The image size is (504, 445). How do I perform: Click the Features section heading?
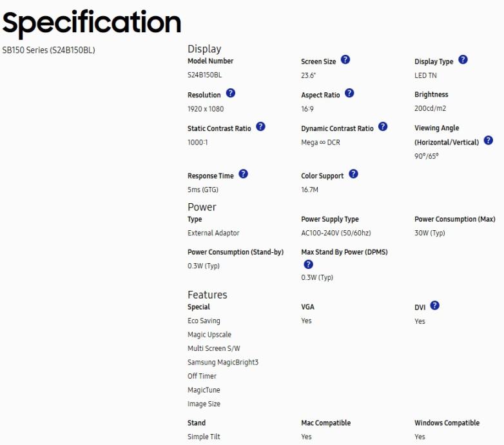click(207, 295)
